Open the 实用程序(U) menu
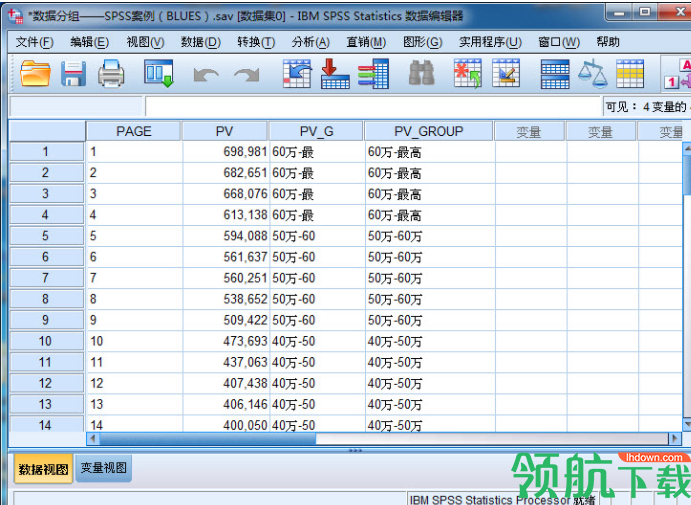The image size is (691, 505). point(490,42)
